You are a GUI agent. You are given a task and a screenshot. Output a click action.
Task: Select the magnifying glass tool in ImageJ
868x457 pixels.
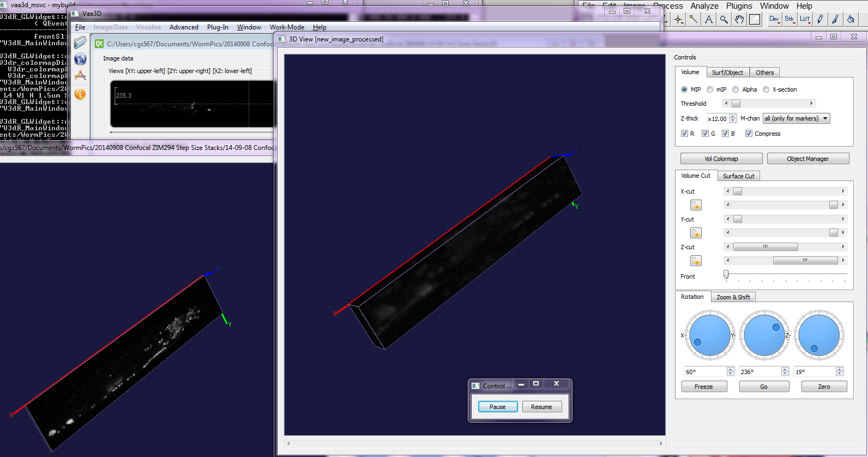[724, 20]
